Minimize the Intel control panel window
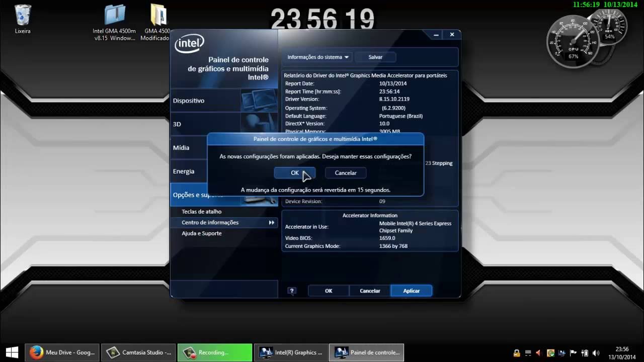Image resolution: width=644 pixels, height=362 pixels. pyautogui.click(x=436, y=35)
